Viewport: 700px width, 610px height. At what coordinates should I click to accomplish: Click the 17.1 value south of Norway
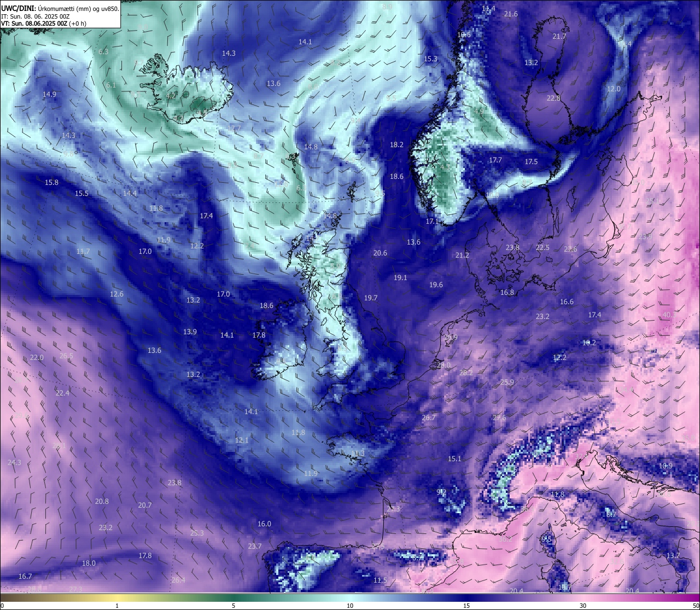(x=432, y=221)
